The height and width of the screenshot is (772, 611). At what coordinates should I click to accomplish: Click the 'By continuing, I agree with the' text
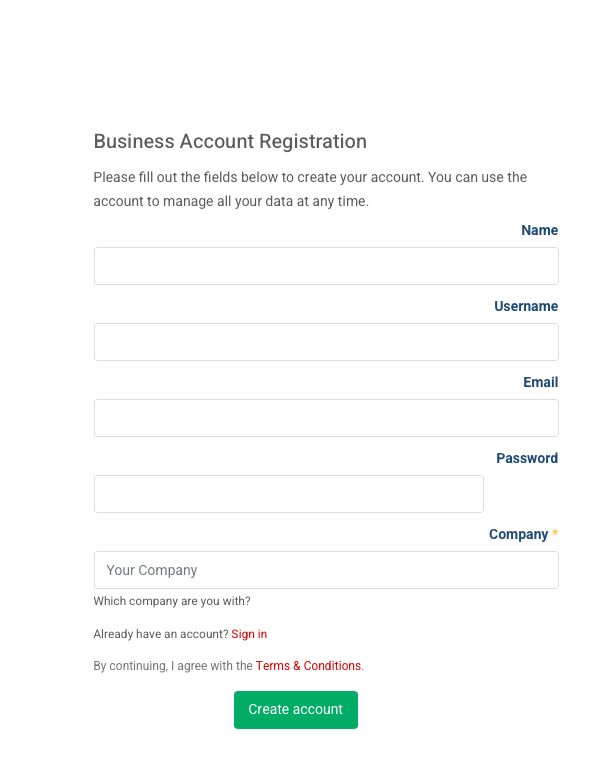tap(173, 666)
